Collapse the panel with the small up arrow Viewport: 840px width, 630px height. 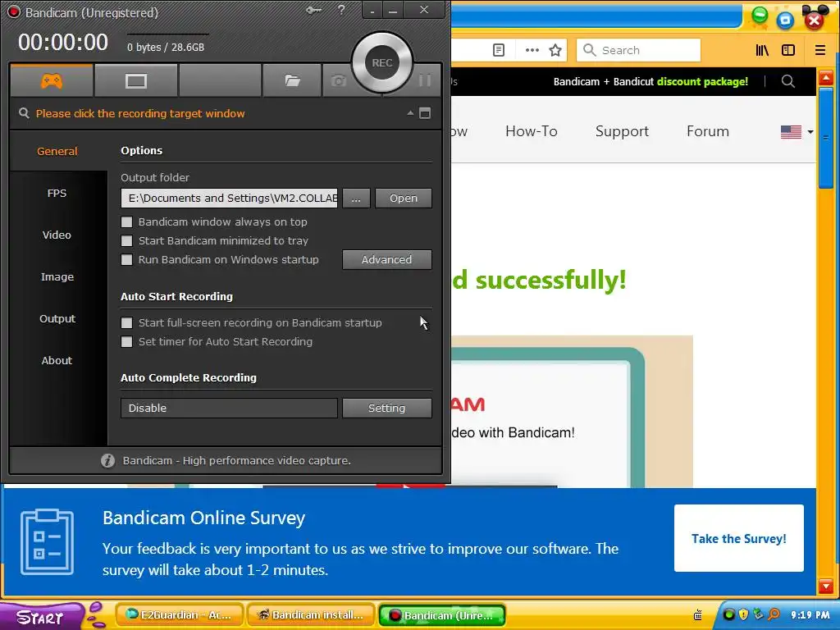tap(410, 113)
